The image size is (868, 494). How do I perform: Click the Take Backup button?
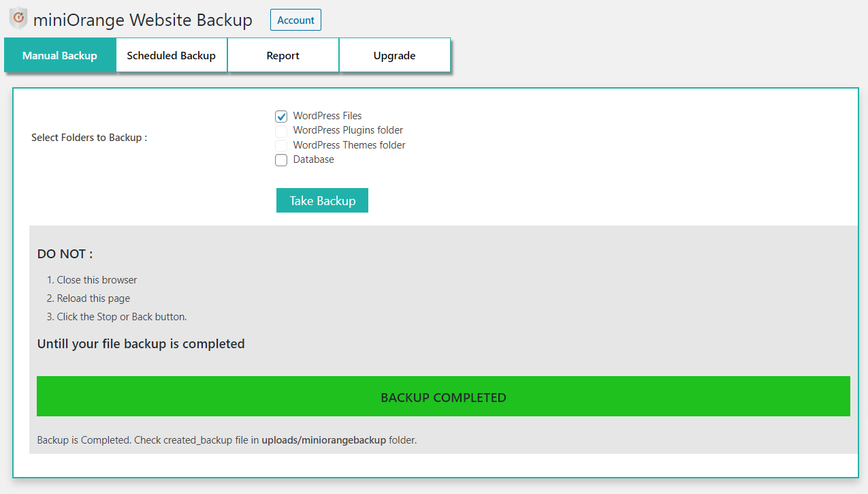click(322, 200)
